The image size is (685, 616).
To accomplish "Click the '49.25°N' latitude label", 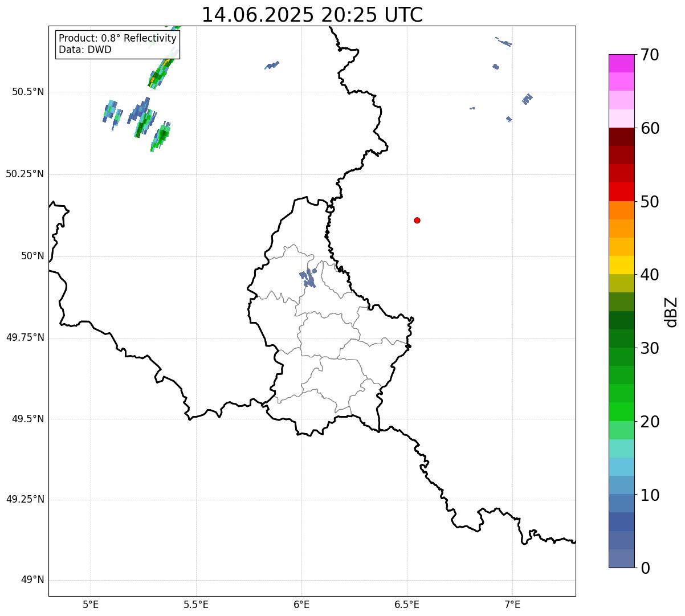I will [x=25, y=500].
